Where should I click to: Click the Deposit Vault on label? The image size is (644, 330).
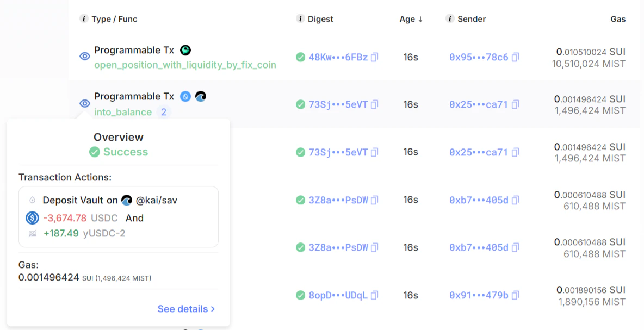[80, 200]
